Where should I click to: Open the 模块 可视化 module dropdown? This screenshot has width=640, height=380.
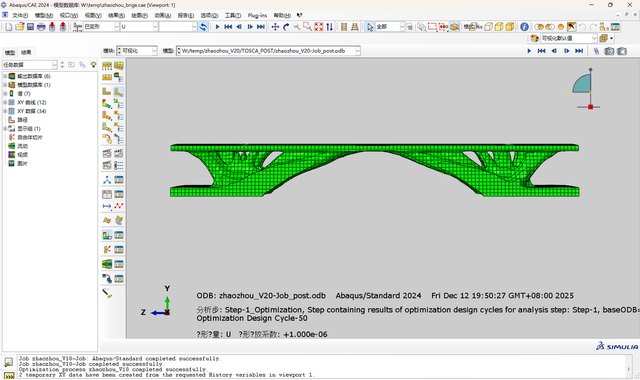coord(137,51)
